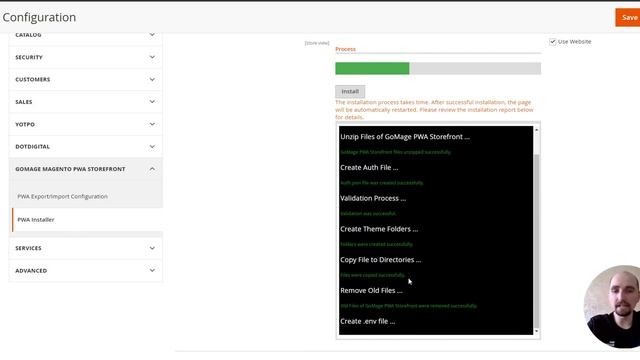
Task: Open the SECURITY configuration section
Action: [x=86, y=57]
